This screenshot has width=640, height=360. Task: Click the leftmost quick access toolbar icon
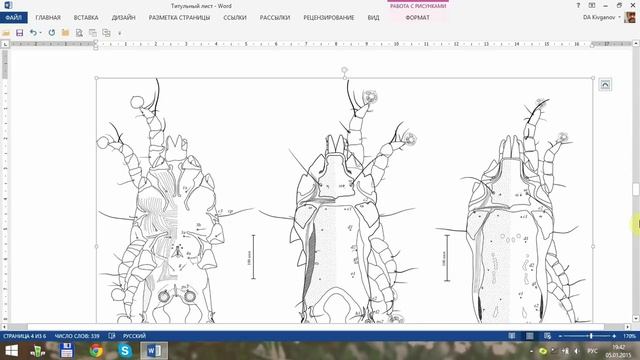pyautogui.click(x=6, y=33)
